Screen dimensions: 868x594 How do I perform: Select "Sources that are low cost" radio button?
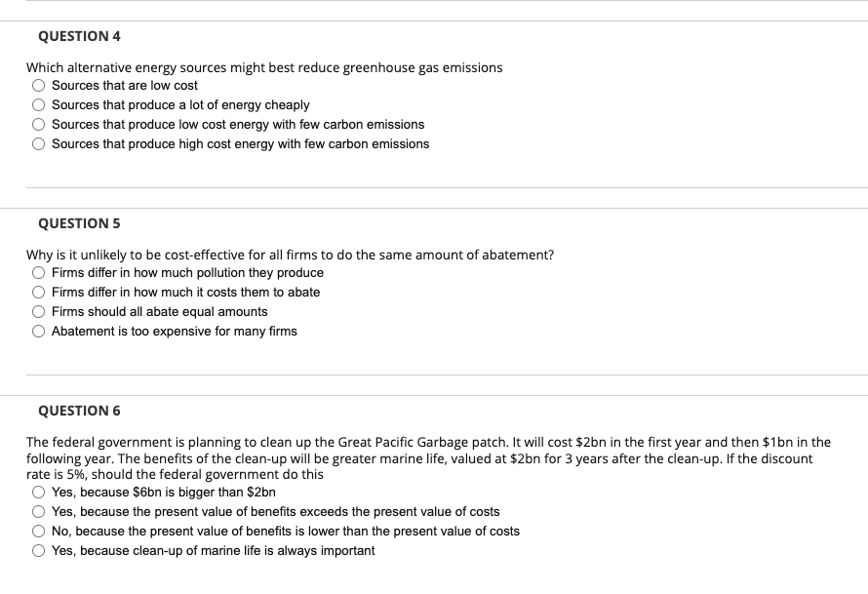click(38, 85)
